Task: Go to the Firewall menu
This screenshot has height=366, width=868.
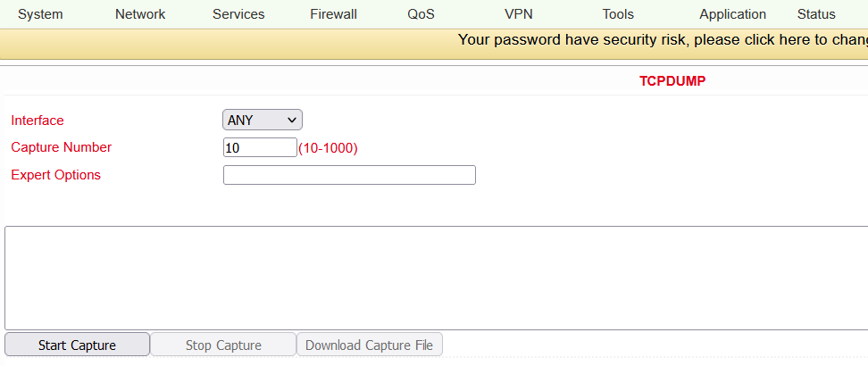Action: pyautogui.click(x=333, y=14)
